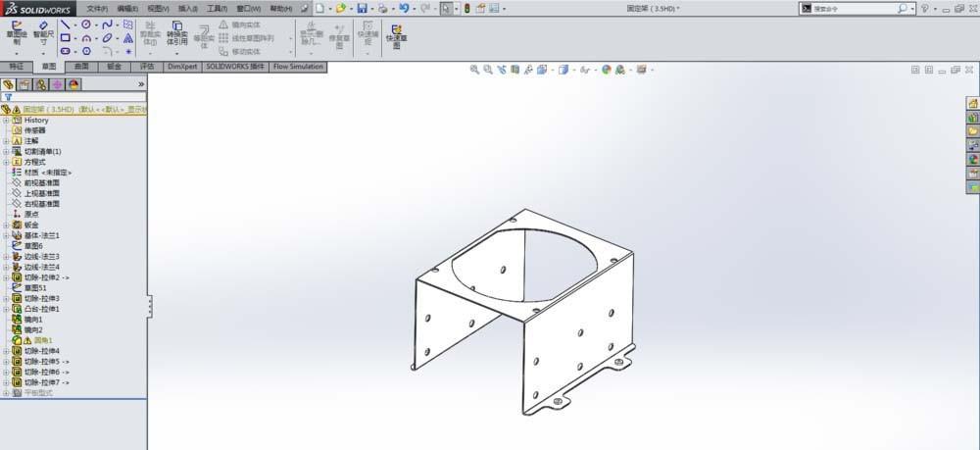Select the Text sketch tool
This screenshot has height=450, width=980.
[x=128, y=38]
